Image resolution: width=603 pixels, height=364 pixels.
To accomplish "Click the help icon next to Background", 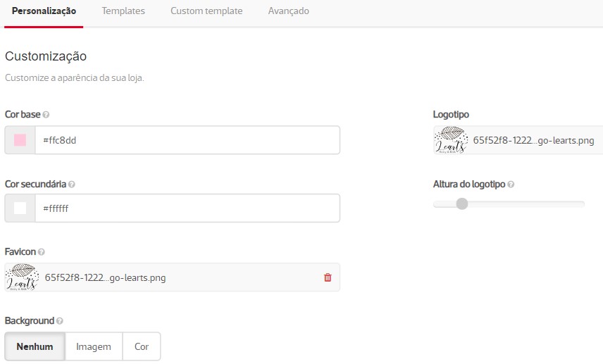I will (x=59, y=321).
